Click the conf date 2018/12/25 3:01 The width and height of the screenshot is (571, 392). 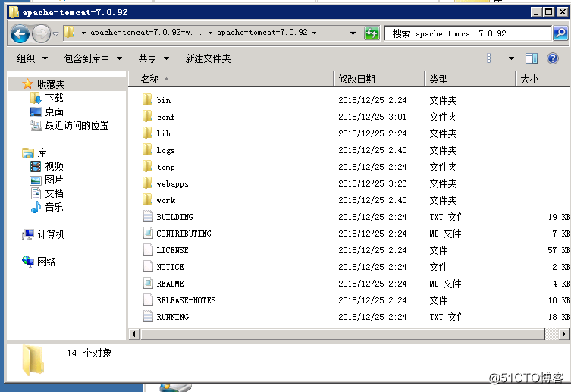(372, 117)
